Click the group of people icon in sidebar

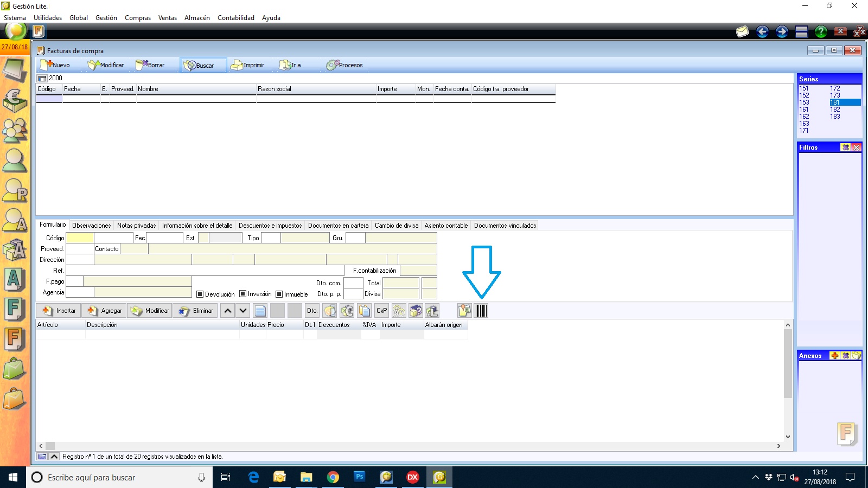click(15, 131)
